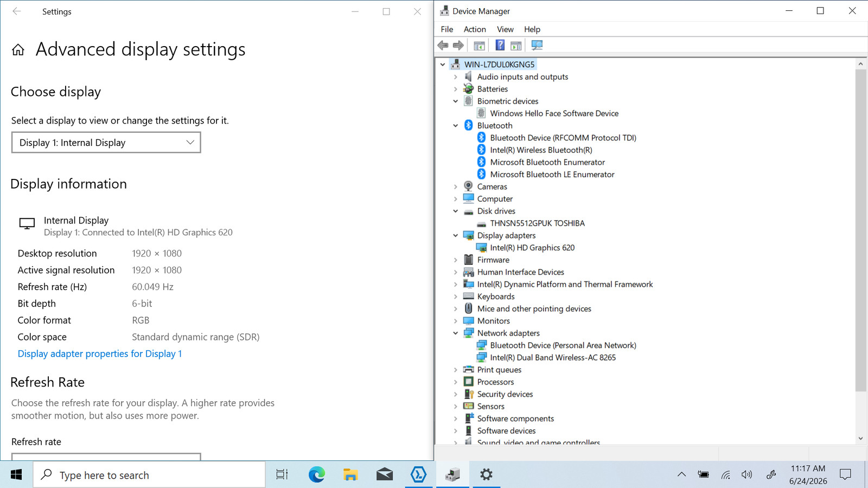The height and width of the screenshot is (488, 868).
Task: Open the Mail app from the taskbar
Action: (385, 475)
